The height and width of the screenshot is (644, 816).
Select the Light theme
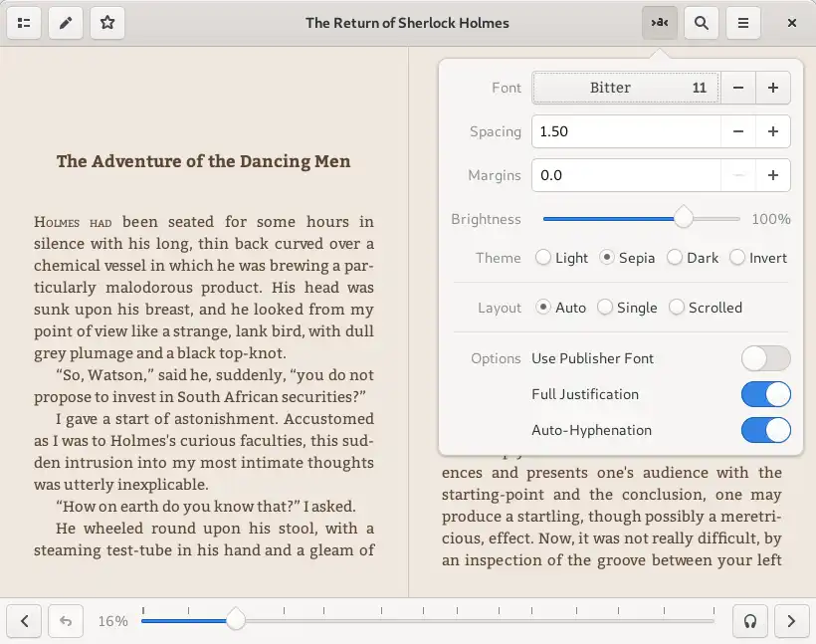561,258
